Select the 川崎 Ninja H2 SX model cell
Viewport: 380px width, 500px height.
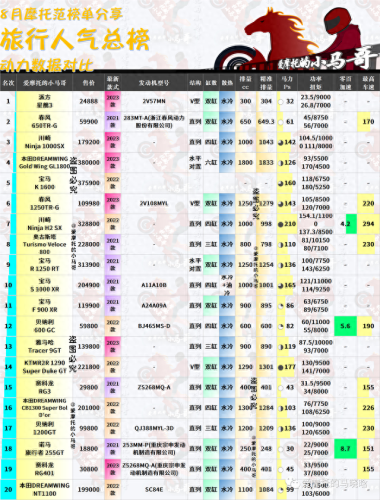44,224
